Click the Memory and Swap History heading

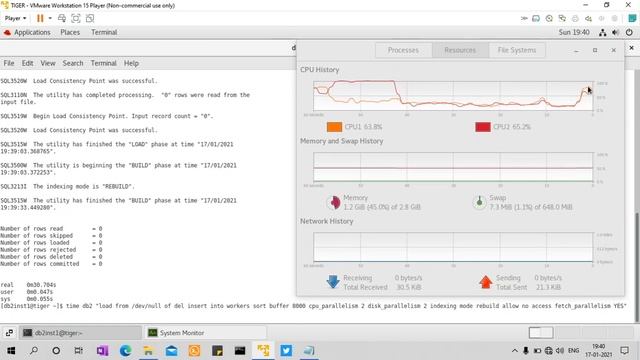click(342, 141)
